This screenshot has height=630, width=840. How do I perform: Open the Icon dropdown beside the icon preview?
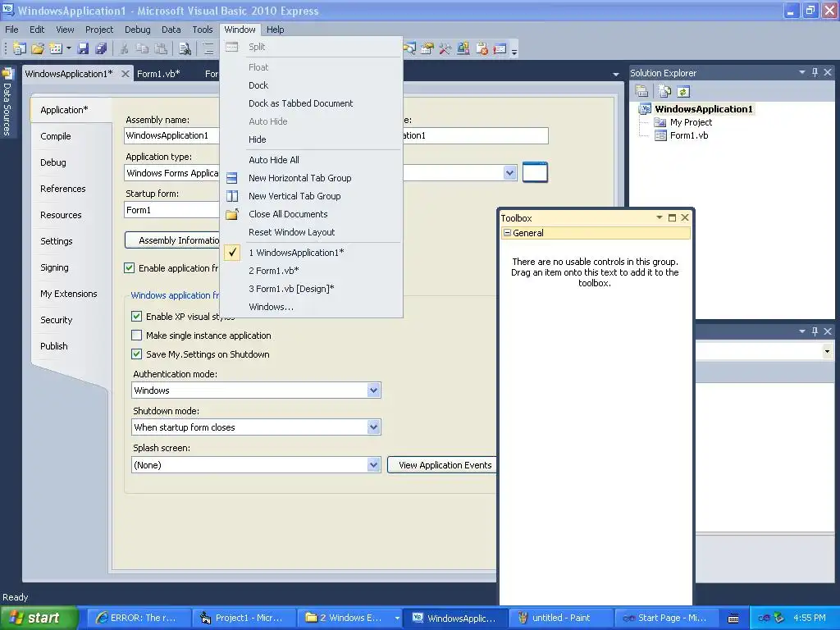[509, 173]
